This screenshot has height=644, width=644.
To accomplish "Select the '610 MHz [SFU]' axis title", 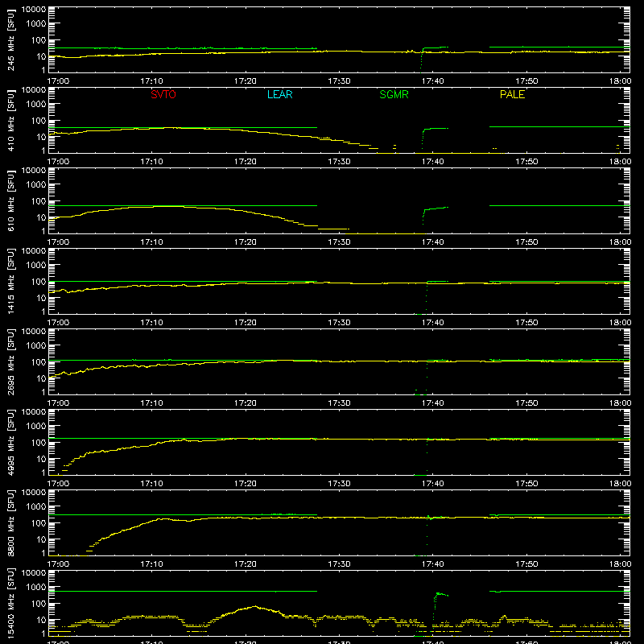I will coord(11,200).
